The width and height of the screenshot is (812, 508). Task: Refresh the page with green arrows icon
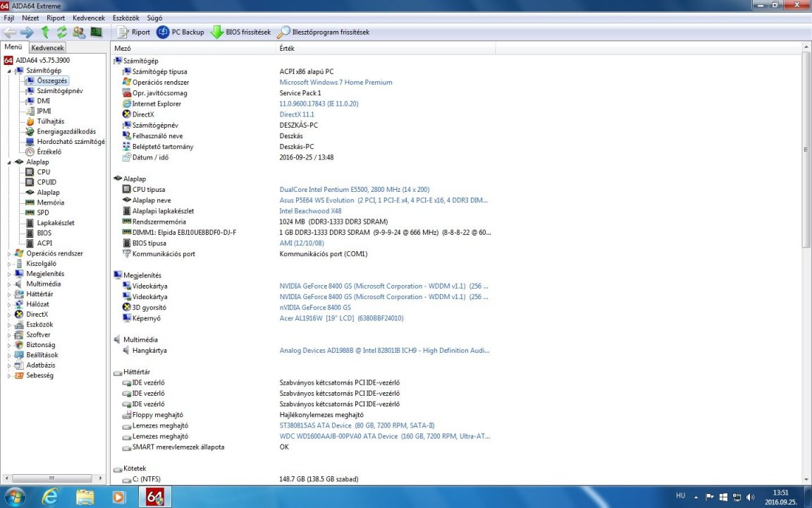[61, 32]
